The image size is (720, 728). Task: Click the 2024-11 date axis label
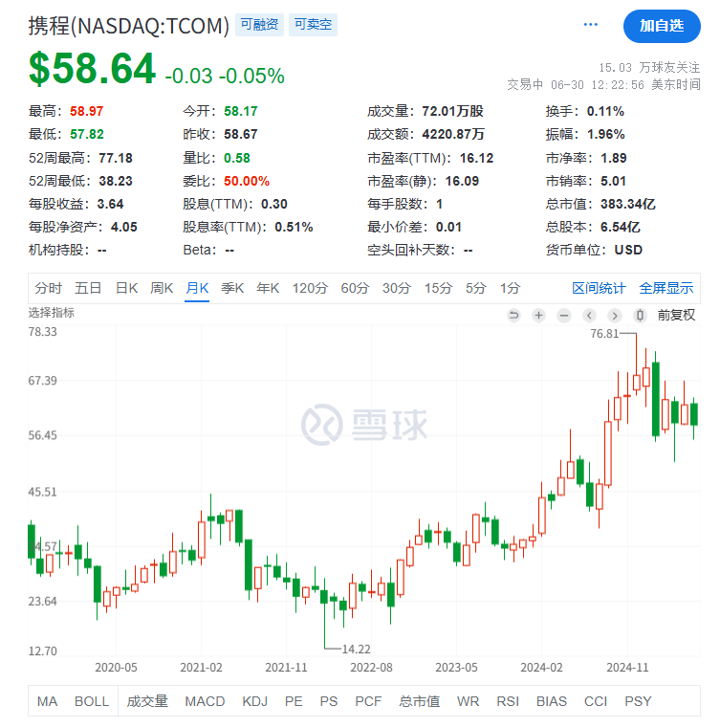coord(627,668)
